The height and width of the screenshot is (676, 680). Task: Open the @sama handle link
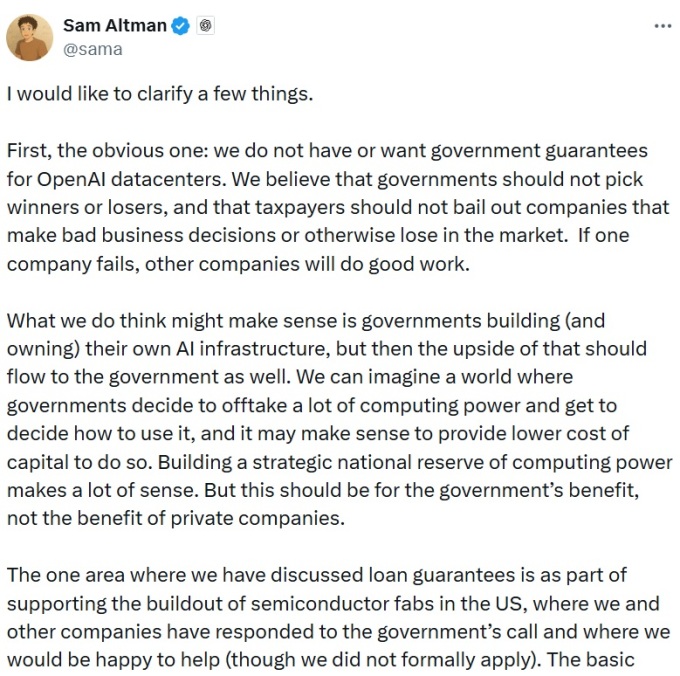click(92, 48)
